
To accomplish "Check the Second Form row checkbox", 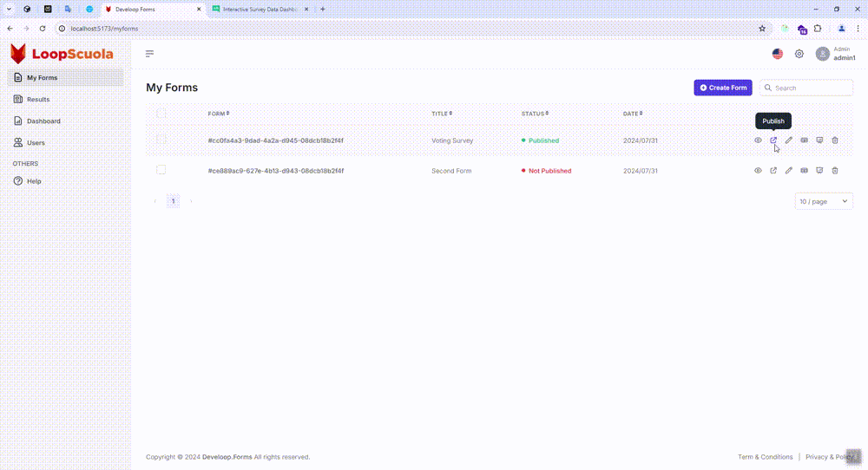I will [161, 170].
